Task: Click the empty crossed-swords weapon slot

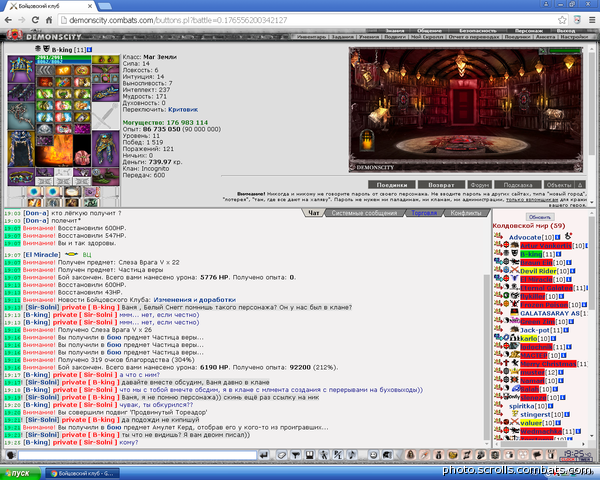Action: pos(105,115)
